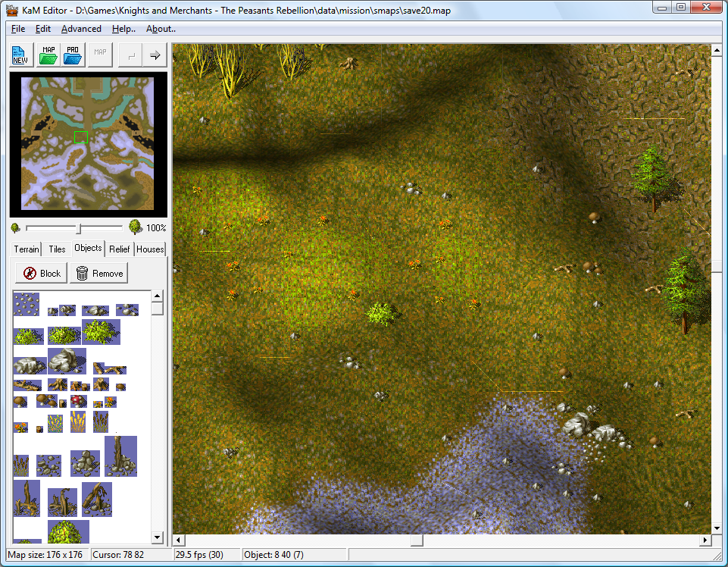This screenshot has height=567, width=728.
Task: Pick the smallest bush object
Action: pyautogui.click(x=29, y=336)
